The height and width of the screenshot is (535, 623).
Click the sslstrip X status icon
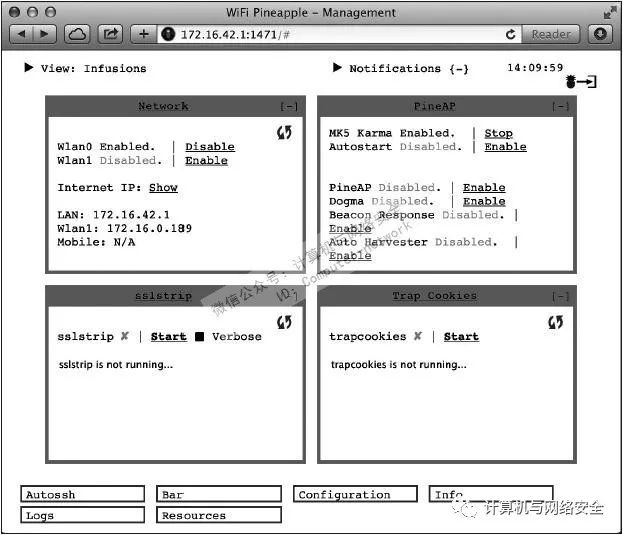click(x=124, y=336)
